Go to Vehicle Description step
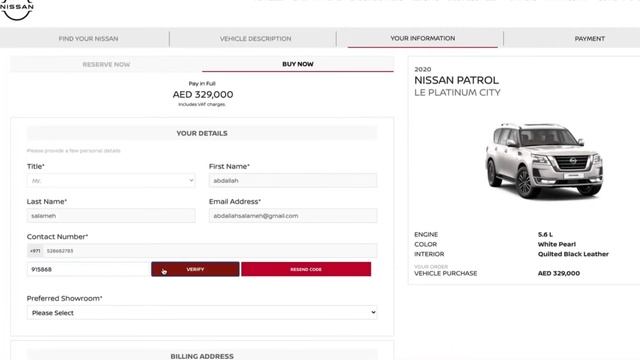 [256, 39]
